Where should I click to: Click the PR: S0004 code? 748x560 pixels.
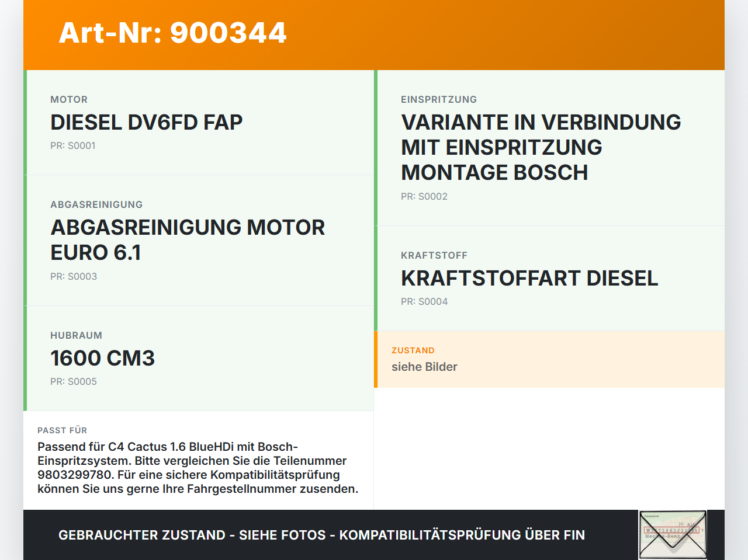(424, 301)
